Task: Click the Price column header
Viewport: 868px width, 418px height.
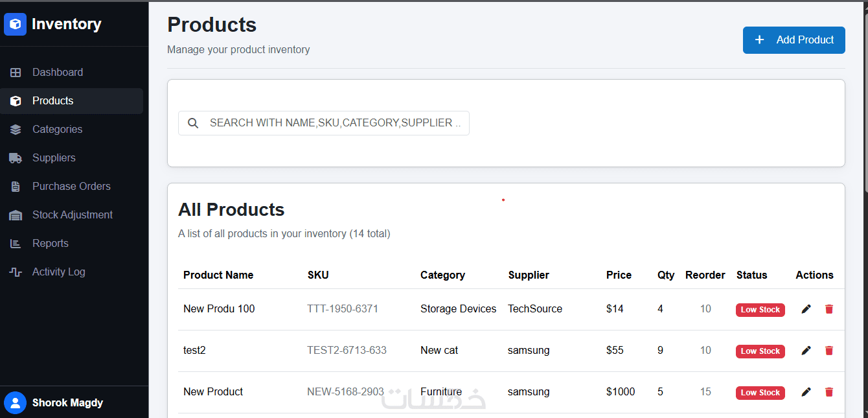Action: pos(619,275)
